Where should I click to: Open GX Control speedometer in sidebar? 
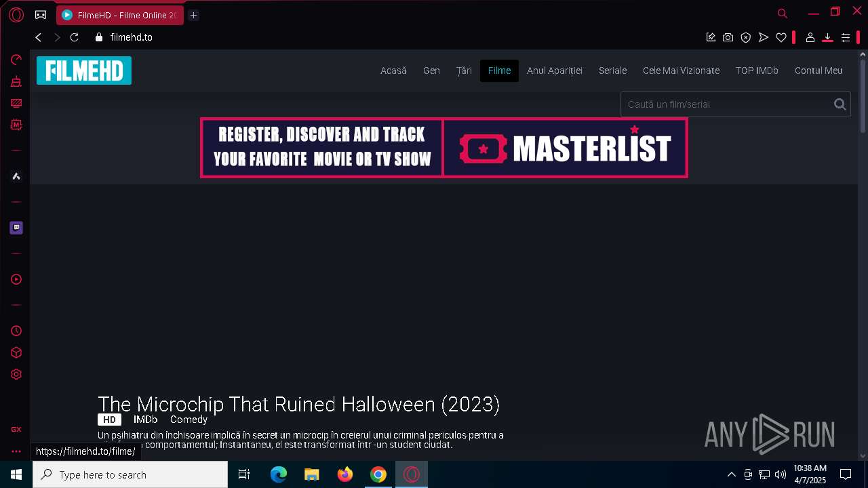[x=16, y=60]
